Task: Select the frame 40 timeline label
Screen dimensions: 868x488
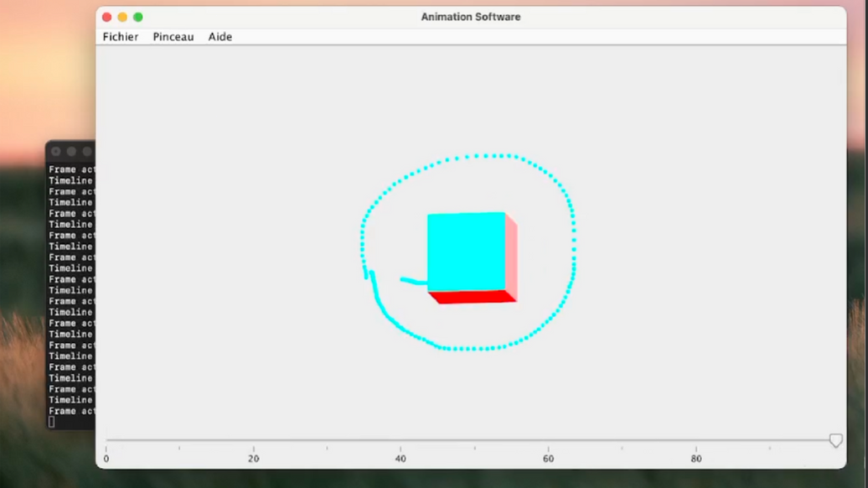Action: coord(400,459)
